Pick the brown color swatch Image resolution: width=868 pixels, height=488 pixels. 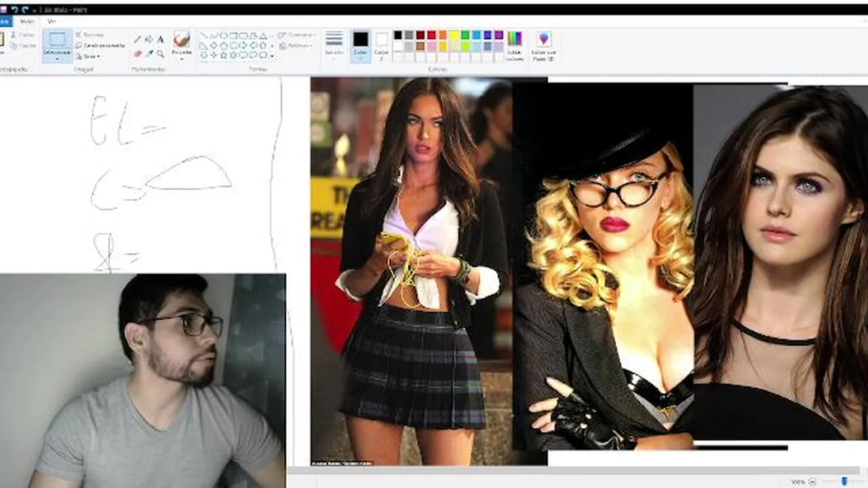(420, 46)
